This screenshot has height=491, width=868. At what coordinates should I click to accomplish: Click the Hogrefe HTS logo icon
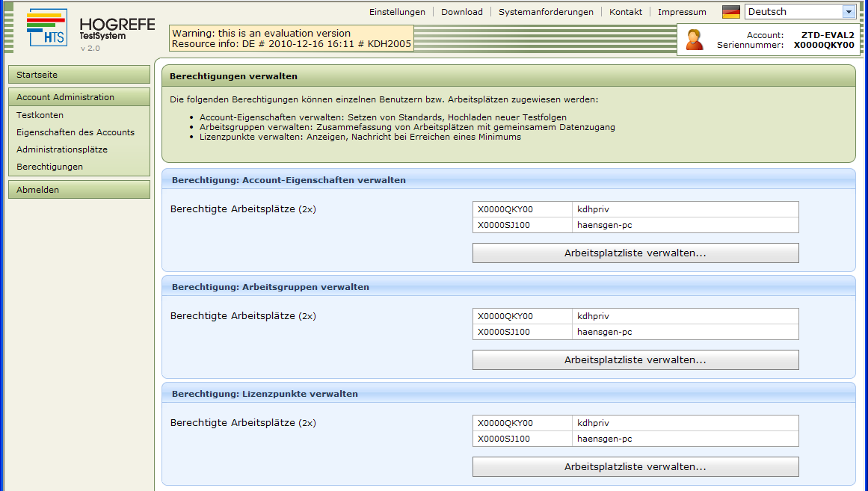(46, 28)
